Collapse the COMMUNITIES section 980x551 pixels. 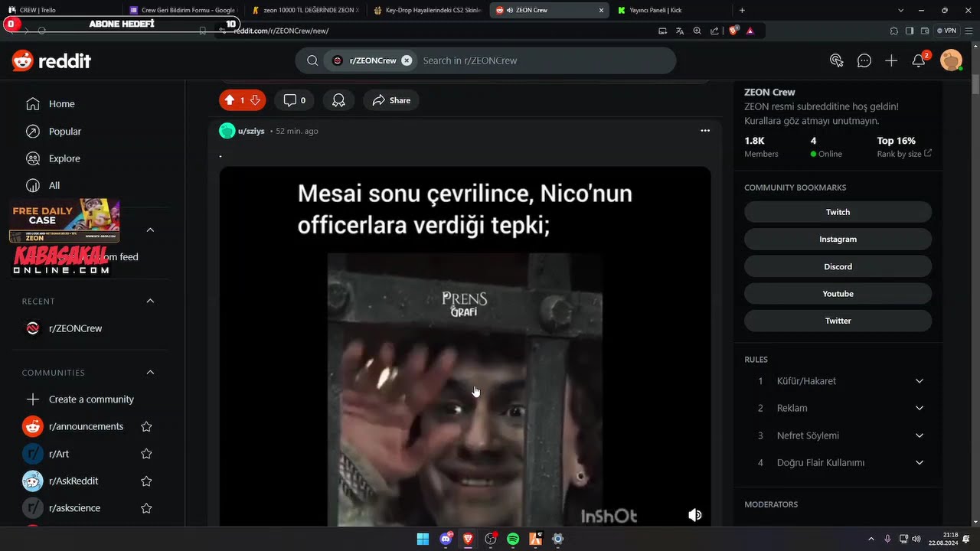[150, 373]
